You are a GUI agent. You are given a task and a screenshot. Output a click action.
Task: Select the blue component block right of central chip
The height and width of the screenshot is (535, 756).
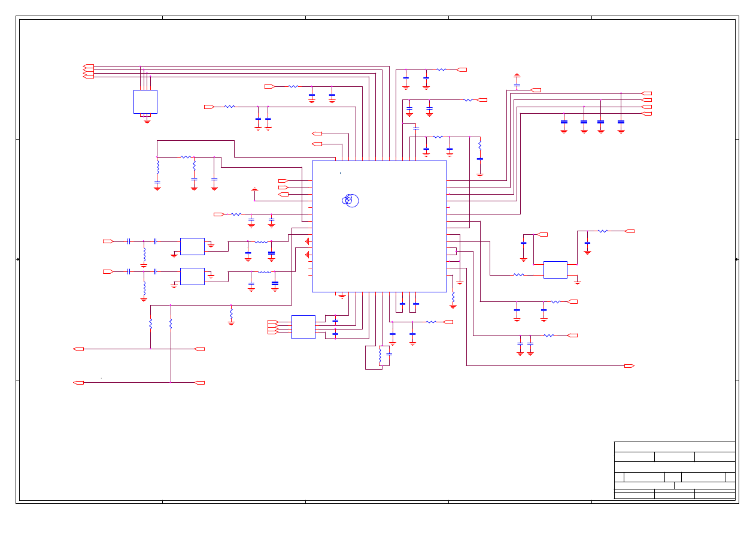point(555,270)
